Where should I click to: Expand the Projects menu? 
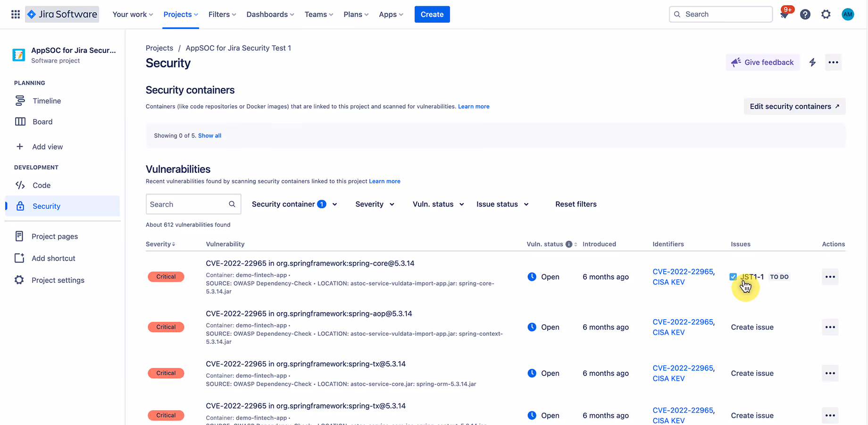coord(181,14)
